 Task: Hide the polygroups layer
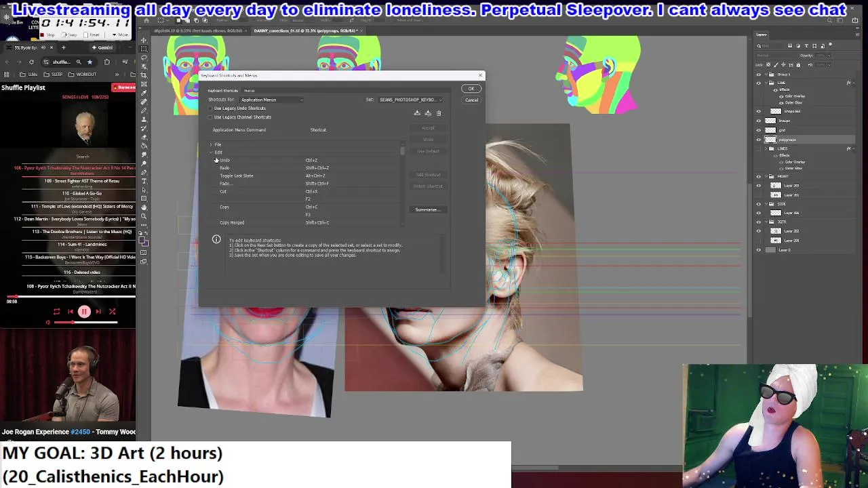(758, 140)
